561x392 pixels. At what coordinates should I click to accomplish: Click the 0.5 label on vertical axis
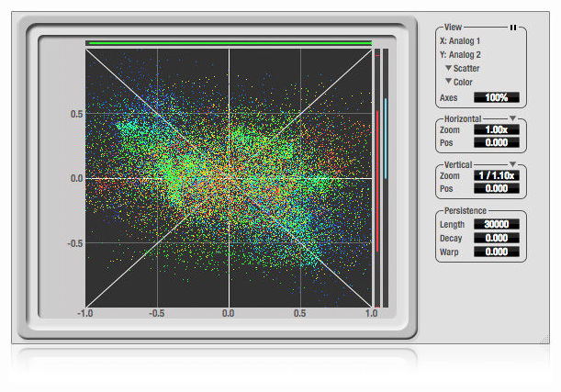pos(76,114)
